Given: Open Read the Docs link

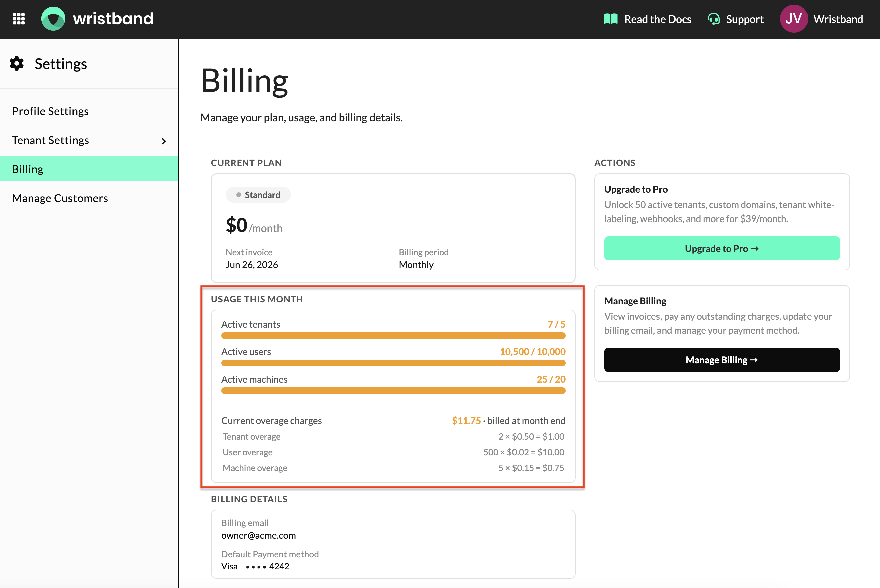Looking at the screenshot, I should click(x=657, y=19).
